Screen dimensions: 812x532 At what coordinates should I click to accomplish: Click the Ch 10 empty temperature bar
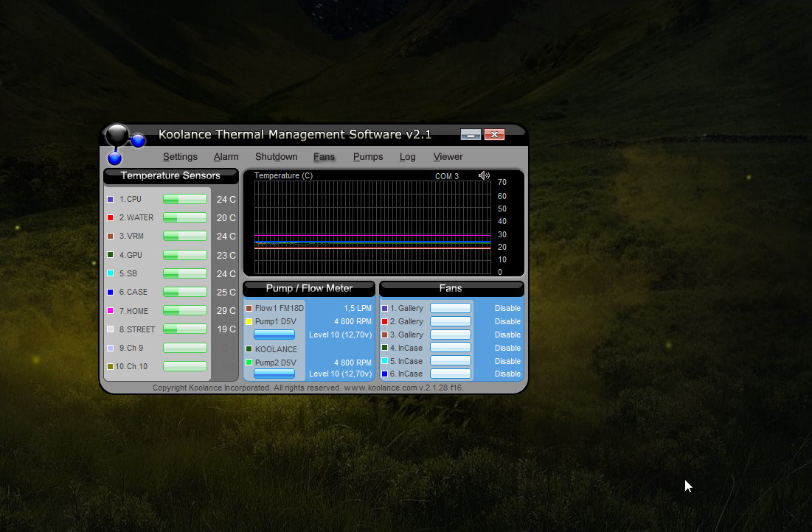coord(185,366)
